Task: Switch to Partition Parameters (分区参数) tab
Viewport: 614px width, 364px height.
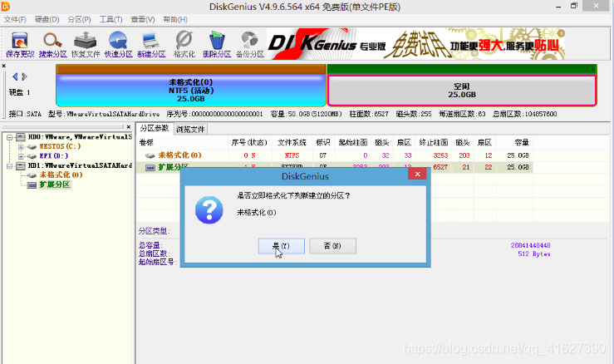Action: pos(155,129)
